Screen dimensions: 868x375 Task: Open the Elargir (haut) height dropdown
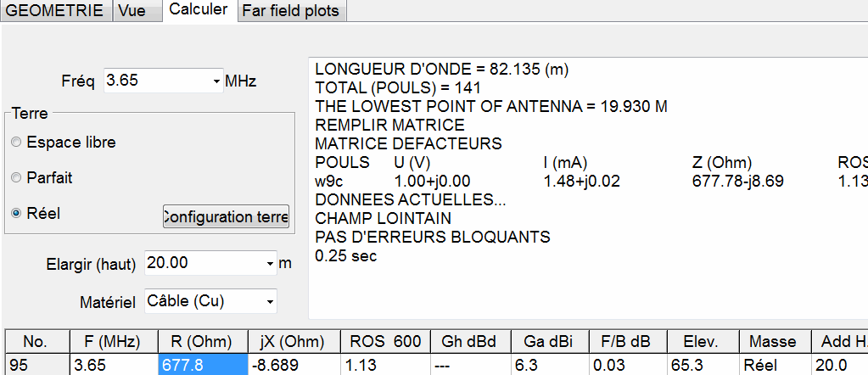[270, 264]
